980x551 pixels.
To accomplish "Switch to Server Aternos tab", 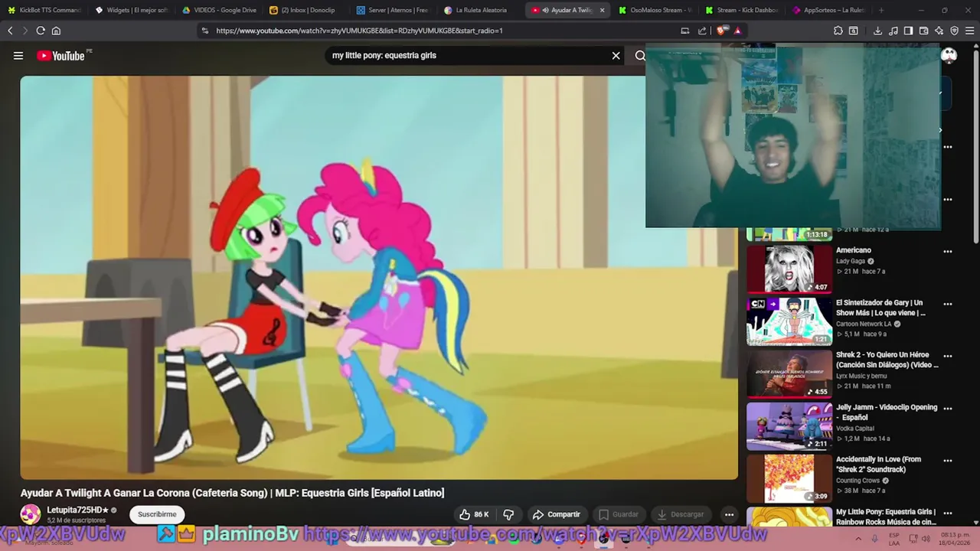I will (x=394, y=10).
